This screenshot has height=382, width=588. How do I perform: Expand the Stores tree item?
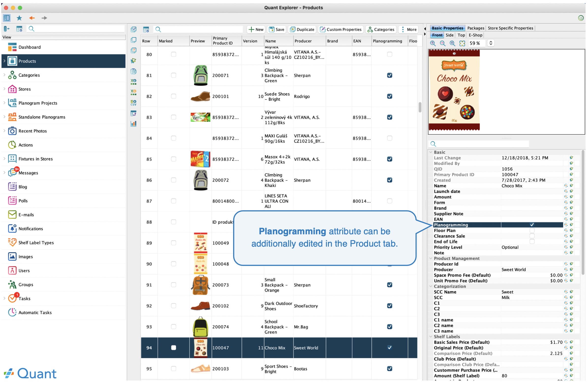click(4, 89)
